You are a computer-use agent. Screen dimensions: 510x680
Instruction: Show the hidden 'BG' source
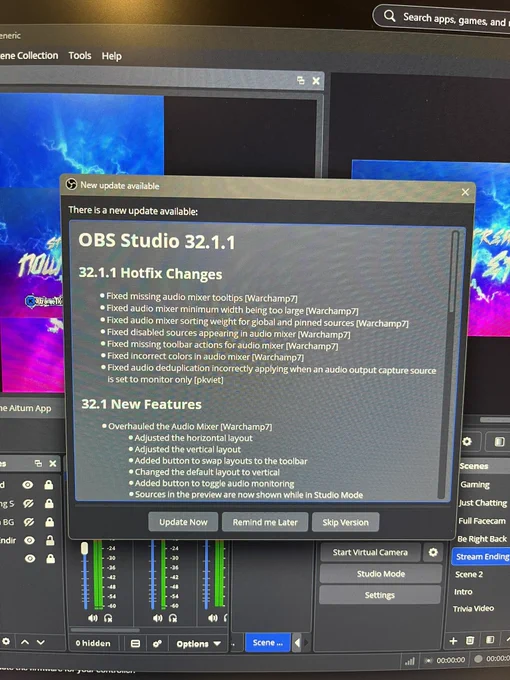(x=29, y=522)
